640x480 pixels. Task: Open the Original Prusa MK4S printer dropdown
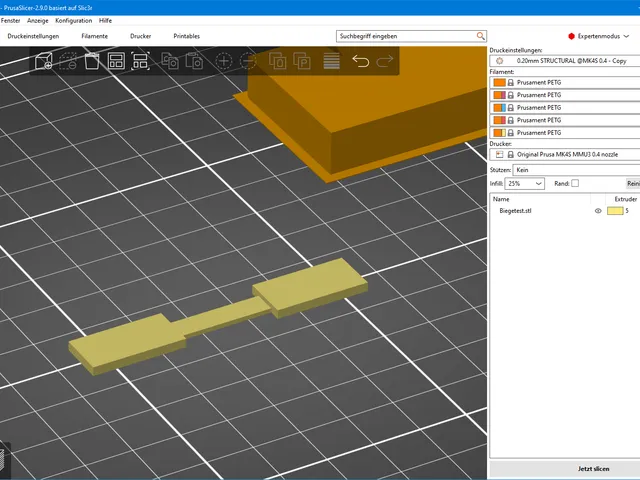[565, 155]
